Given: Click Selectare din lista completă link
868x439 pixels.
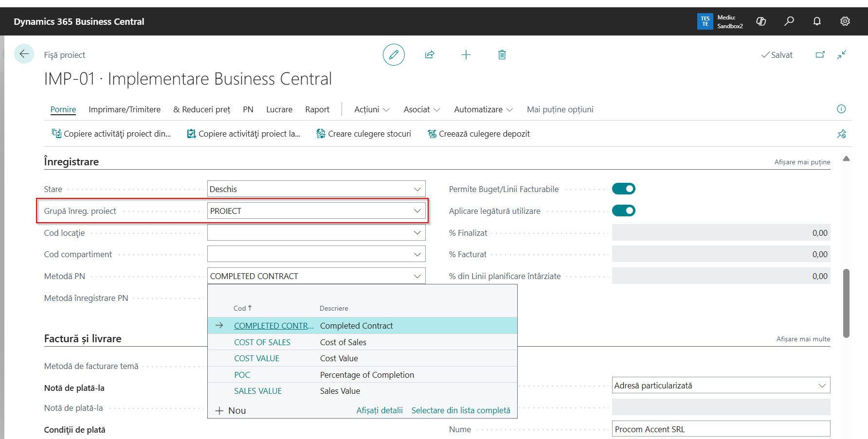Looking at the screenshot, I should pyautogui.click(x=460, y=410).
